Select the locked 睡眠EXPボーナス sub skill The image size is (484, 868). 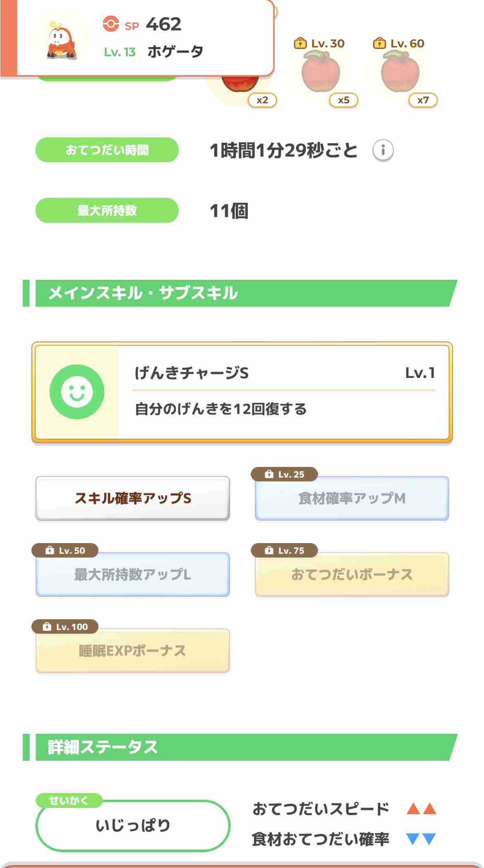(133, 650)
